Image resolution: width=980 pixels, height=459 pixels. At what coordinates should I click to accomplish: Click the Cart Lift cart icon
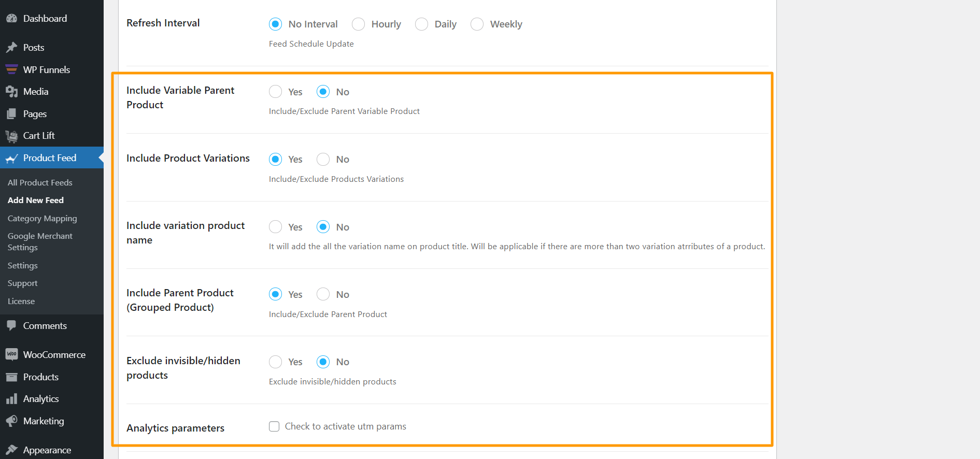[11, 136]
